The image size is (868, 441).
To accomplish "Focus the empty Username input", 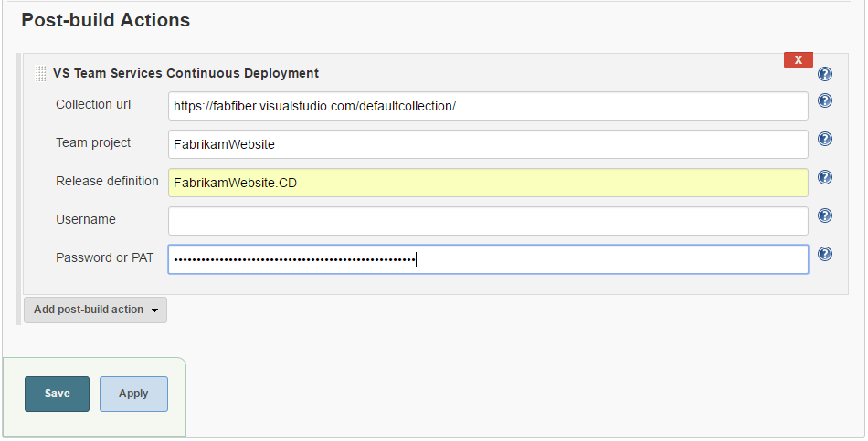I will (488, 221).
